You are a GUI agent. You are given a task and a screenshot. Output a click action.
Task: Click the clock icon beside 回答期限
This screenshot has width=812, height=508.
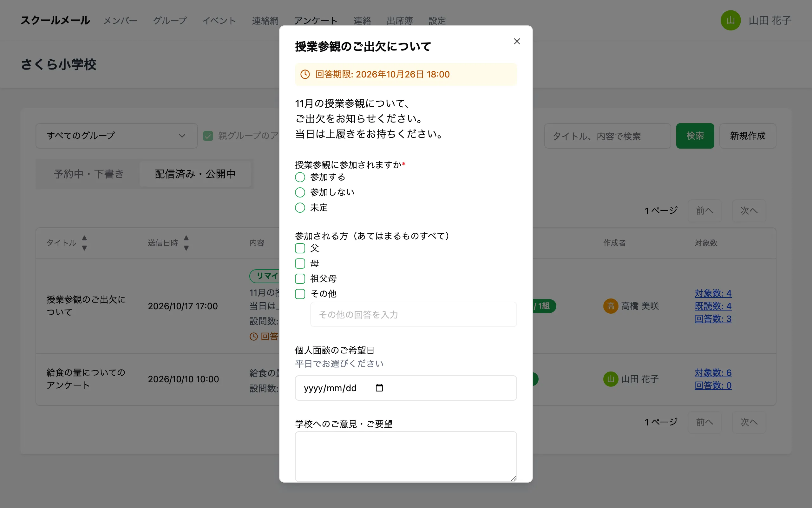pyautogui.click(x=305, y=74)
